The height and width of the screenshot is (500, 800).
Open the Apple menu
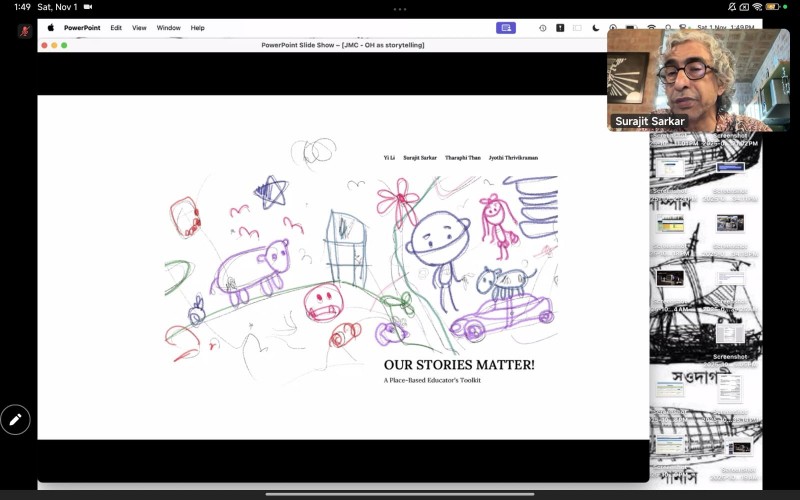pos(50,28)
